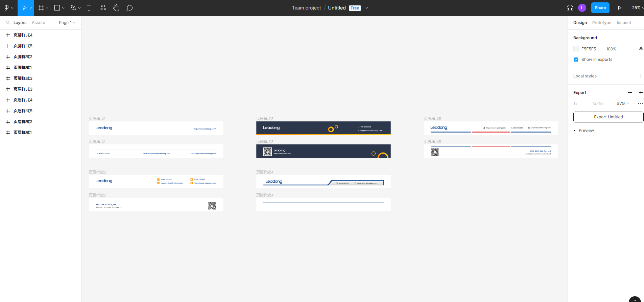
Task: Select the Frame tool
Action: tap(41, 8)
